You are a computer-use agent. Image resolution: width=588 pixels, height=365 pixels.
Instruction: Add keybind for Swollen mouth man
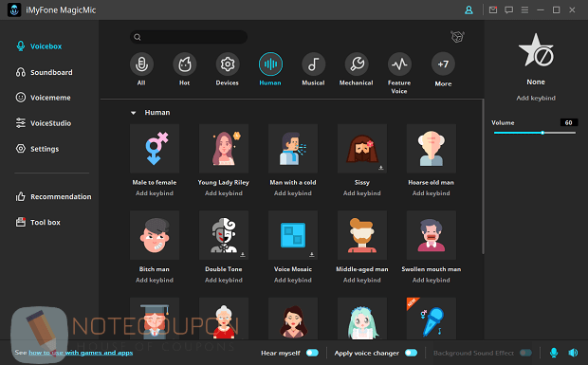[432, 280]
